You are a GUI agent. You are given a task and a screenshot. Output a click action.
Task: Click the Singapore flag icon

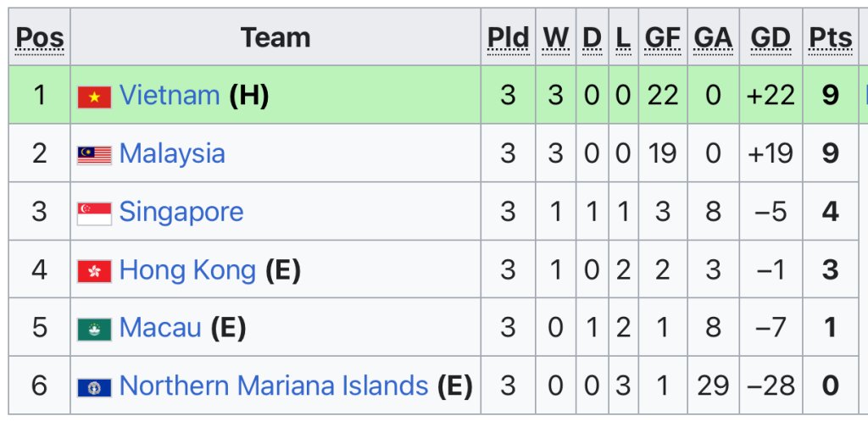click(x=94, y=213)
